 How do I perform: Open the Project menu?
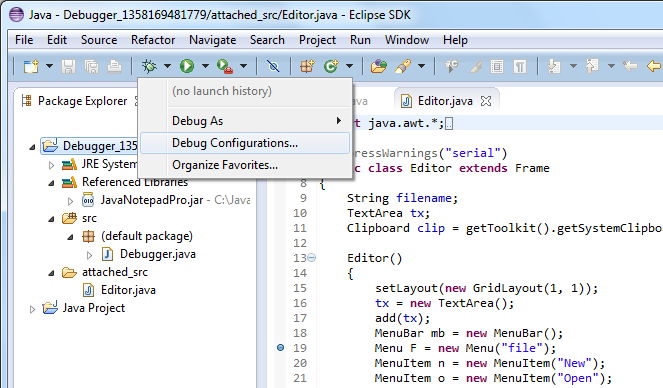click(x=317, y=40)
